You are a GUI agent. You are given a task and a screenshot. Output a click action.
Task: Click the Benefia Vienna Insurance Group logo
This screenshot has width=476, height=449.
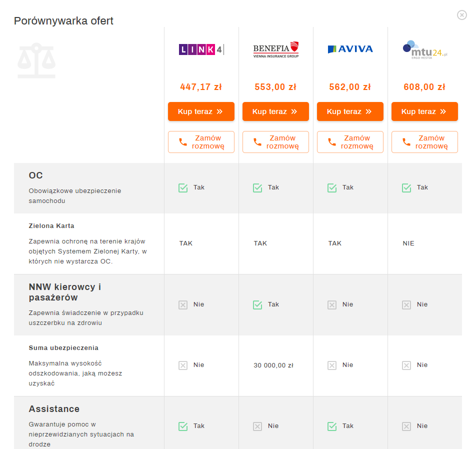[x=275, y=49]
